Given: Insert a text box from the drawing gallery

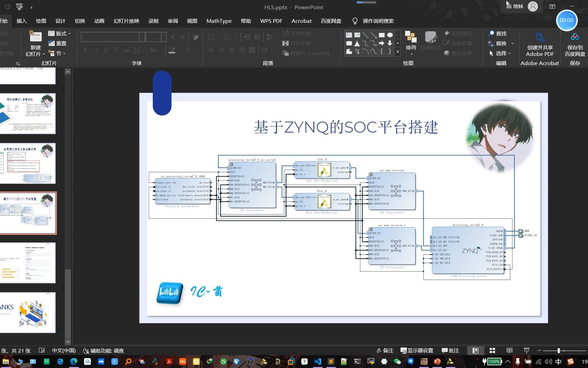Looking at the screenshot, I should pyautogui.click(x=348, y=34).
